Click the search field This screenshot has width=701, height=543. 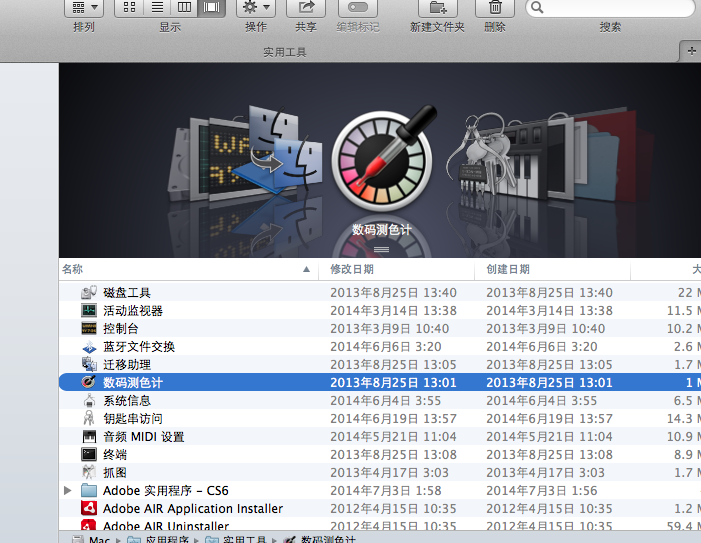610,8
